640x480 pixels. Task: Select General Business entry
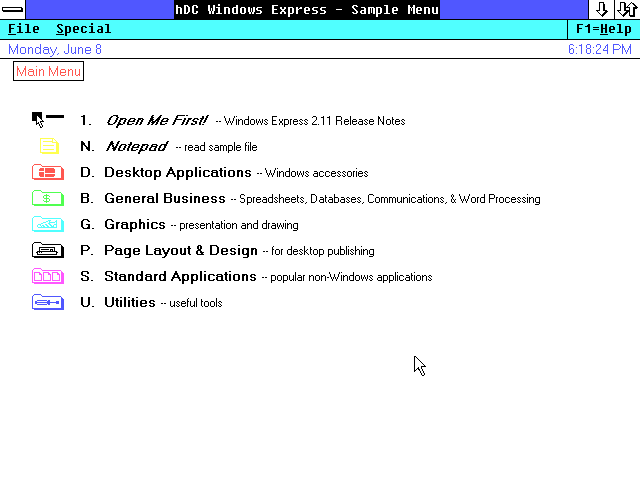click(x=165, y=198)
